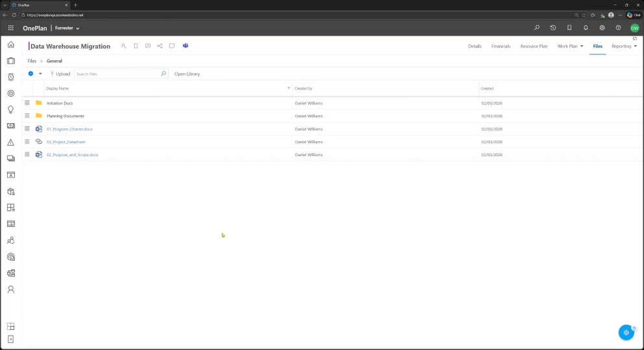Click the floating blue assistant button

click(x=626, y=332)
